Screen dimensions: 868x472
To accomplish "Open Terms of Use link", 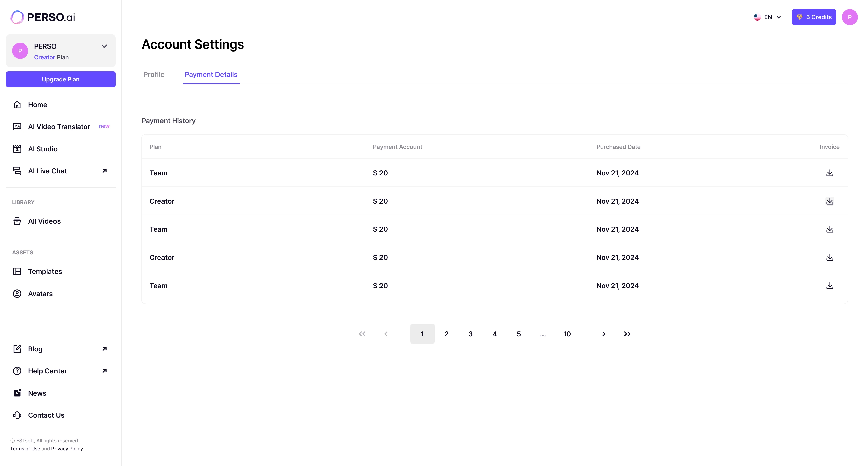I will tap(25, 449).
